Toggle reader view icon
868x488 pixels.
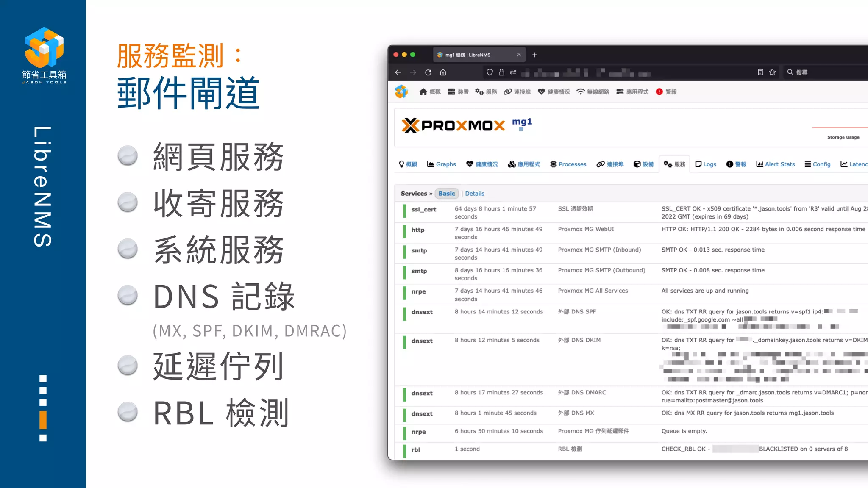tap(760, 72)
